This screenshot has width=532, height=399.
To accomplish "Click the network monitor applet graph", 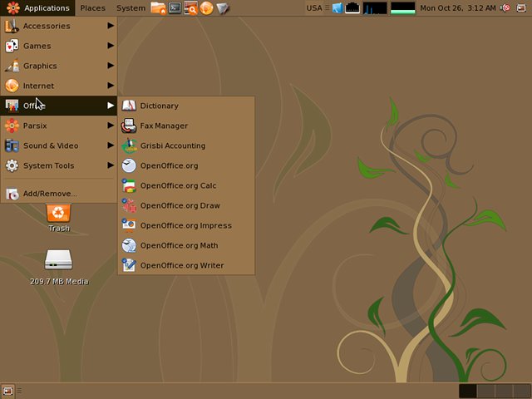I will (352, 7).
